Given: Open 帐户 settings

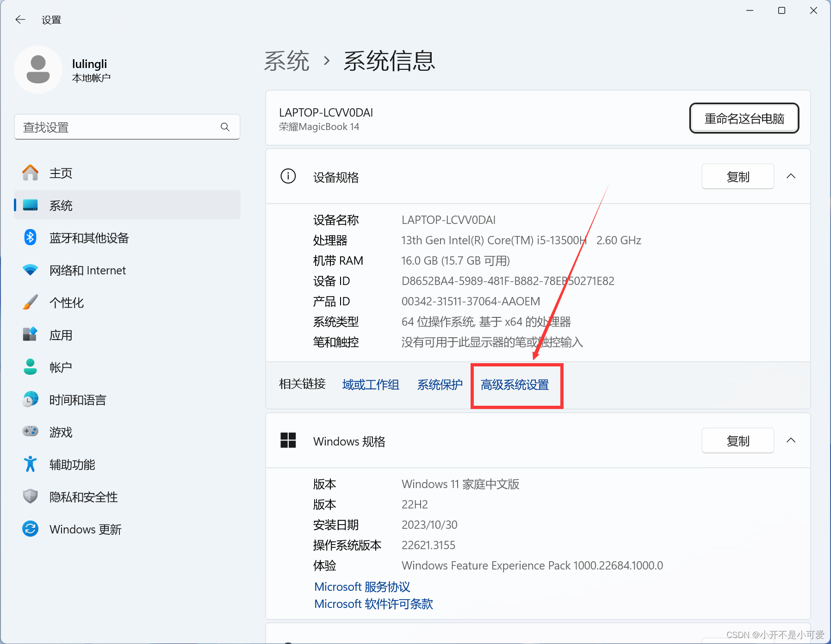Looking at the screenshot, I should point(127,367).
